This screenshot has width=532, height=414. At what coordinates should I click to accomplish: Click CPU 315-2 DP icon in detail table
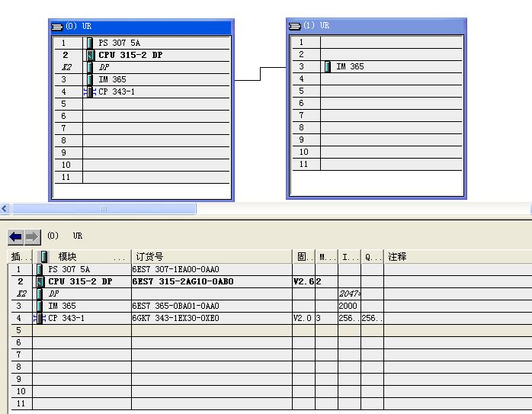[x=40, y=281]
